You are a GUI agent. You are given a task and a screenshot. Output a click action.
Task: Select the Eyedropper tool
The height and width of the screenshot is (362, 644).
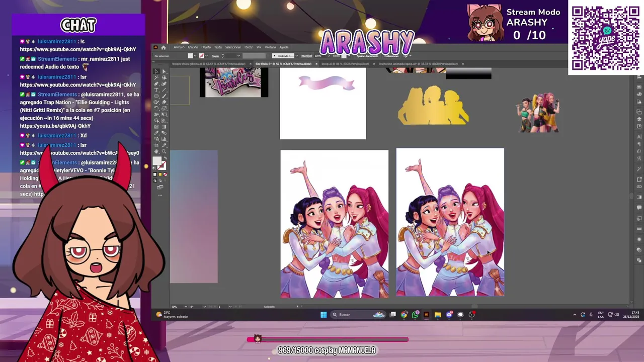tap(156, 133)
